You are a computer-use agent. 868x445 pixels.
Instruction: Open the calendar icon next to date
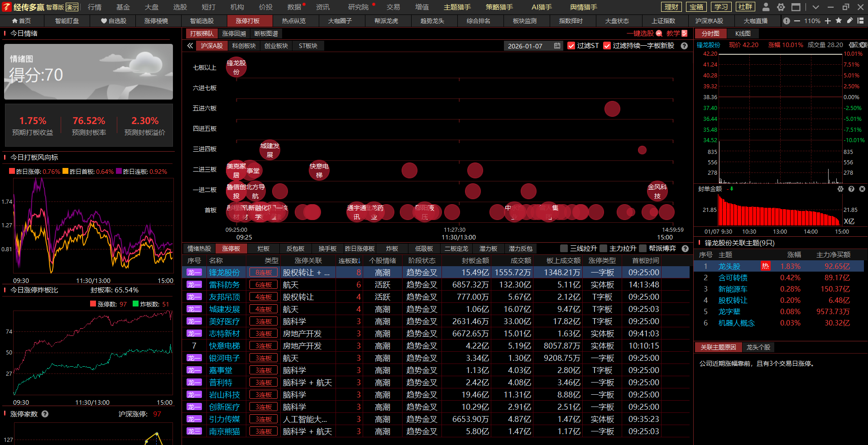coord(557,46)
